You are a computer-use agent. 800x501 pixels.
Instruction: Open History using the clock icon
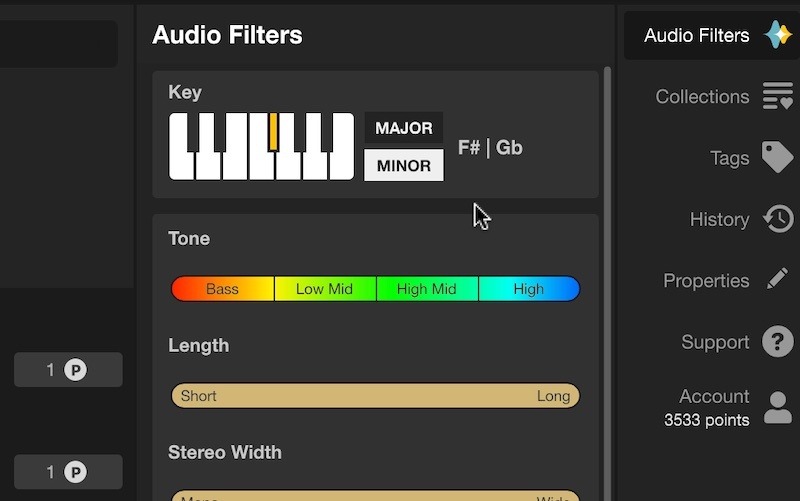point(778,219)
